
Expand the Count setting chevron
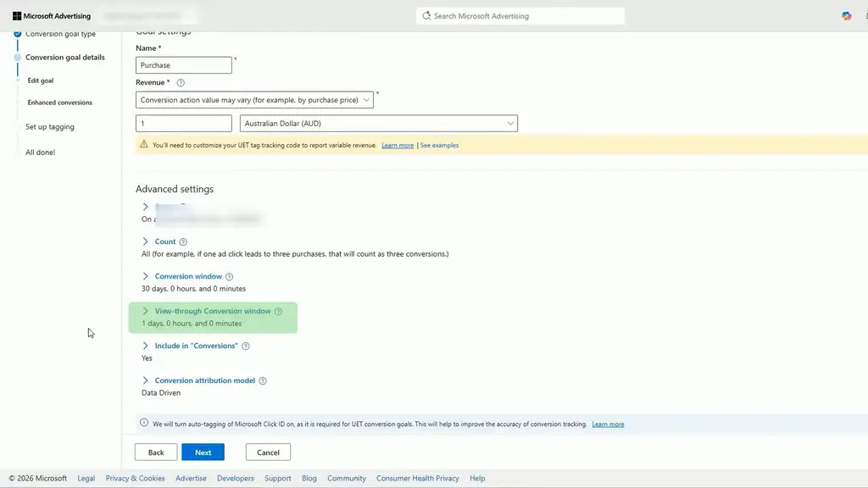[x=146, y=241]
